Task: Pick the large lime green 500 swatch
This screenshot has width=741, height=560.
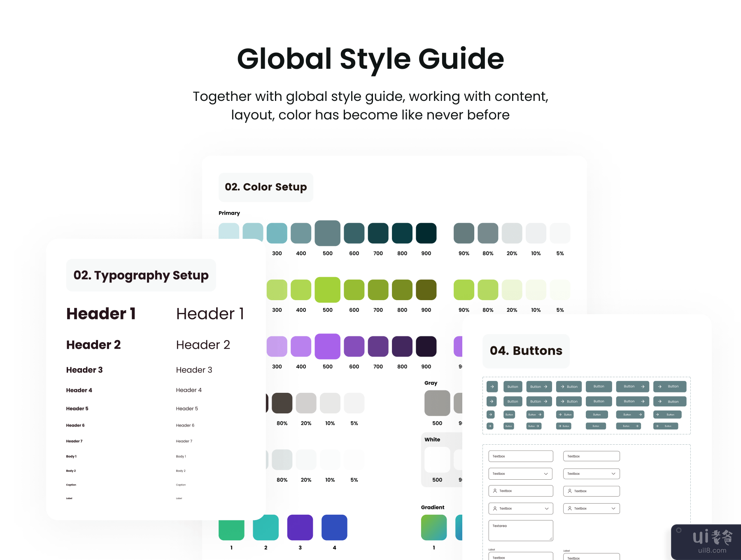Action: tap(327, 290)
